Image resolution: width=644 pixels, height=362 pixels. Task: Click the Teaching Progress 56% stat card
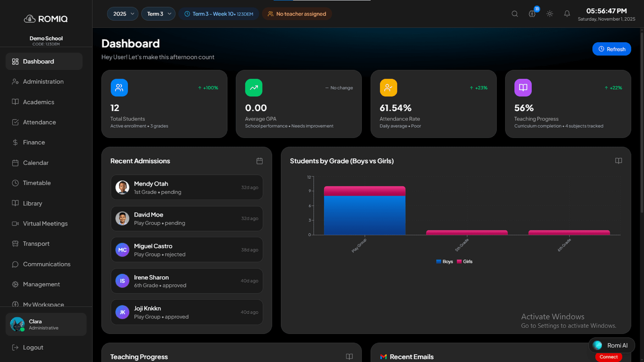coord(568,104)
